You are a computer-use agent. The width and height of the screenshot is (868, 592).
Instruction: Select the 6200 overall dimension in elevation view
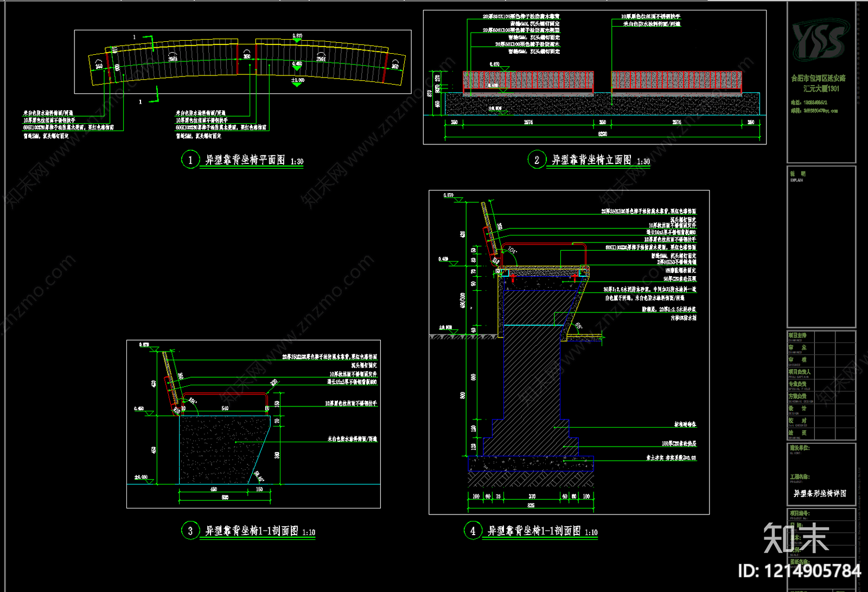(x=602, y=133)
